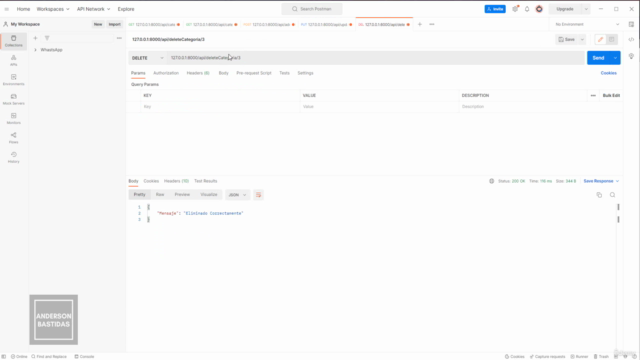
Task: Select the Preview response view
Action: click(x=182, y=195)
